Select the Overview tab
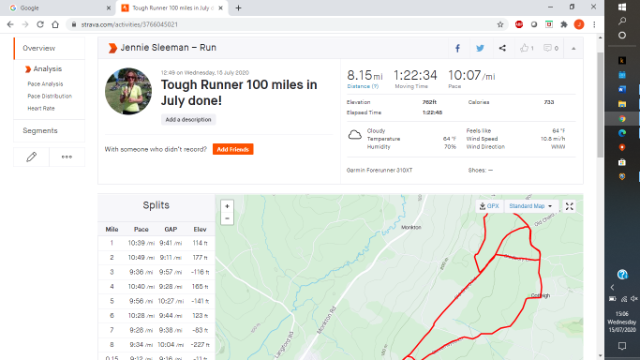The image size is (640, 360). pyautogui.click(x=39, y=48)
